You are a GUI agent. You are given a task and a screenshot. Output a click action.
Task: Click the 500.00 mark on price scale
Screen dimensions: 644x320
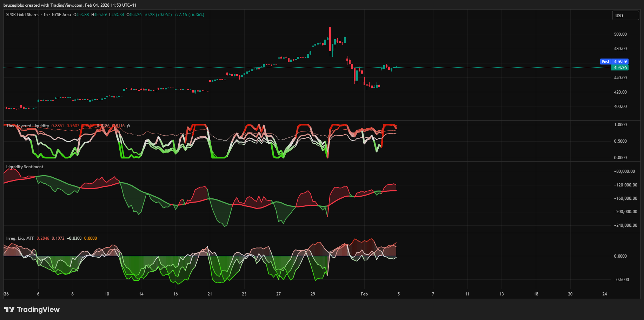tap(620, 34)
